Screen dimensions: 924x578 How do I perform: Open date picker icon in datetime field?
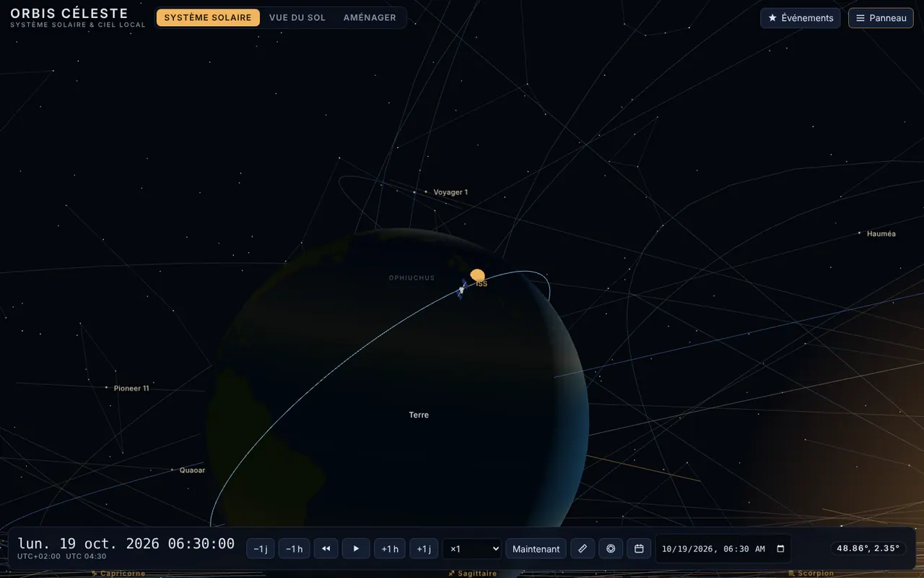[x=780, y=549]
